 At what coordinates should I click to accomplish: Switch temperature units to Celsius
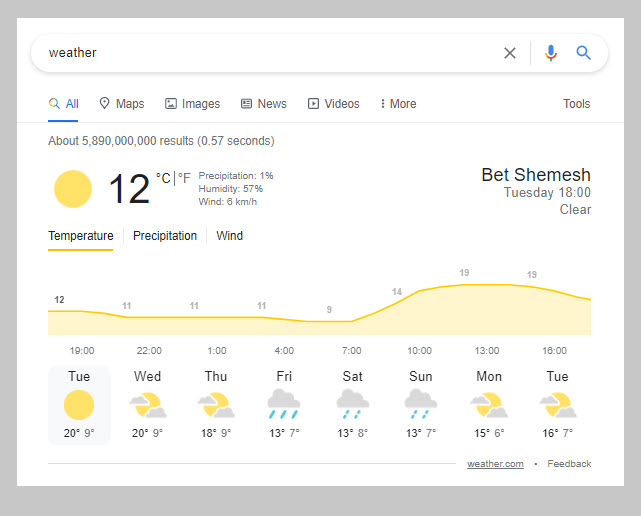(x=163, y=178)
